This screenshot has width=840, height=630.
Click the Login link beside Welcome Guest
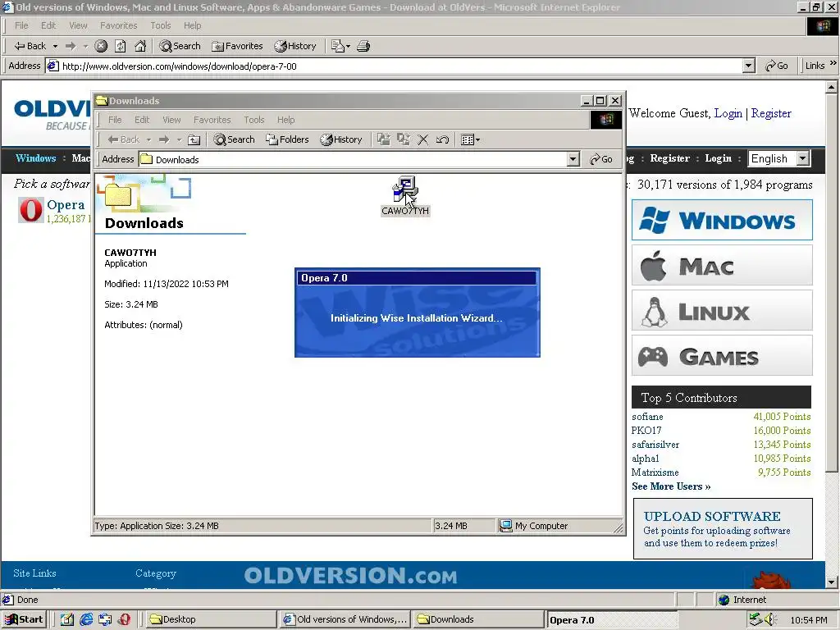click(x=728, y=113)
